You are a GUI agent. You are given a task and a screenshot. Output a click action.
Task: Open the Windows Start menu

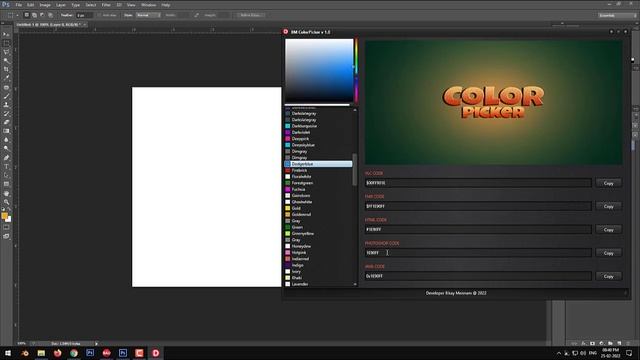[8, 353]
